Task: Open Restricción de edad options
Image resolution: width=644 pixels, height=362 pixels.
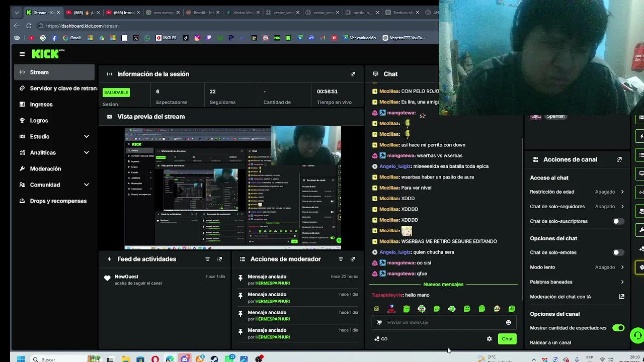Action: click(x=577, y=192)
